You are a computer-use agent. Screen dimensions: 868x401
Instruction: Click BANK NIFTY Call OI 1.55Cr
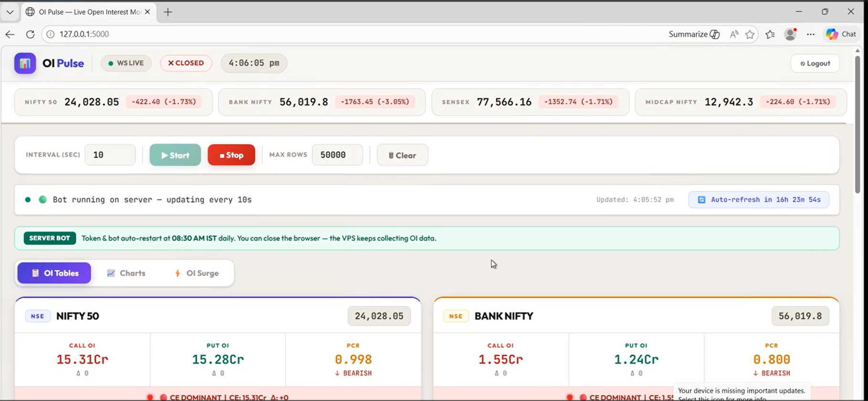pyautogui.click(x=501, y=359)
